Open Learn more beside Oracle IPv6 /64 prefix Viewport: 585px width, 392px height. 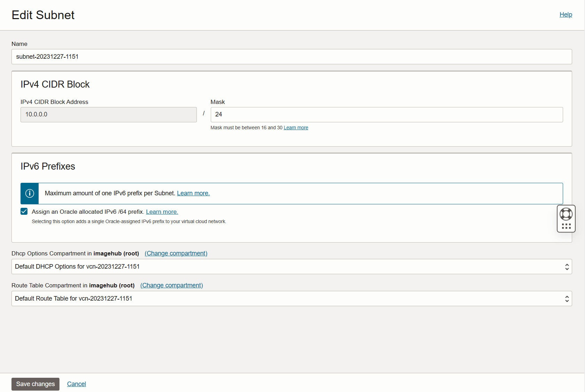pos(162,212)
